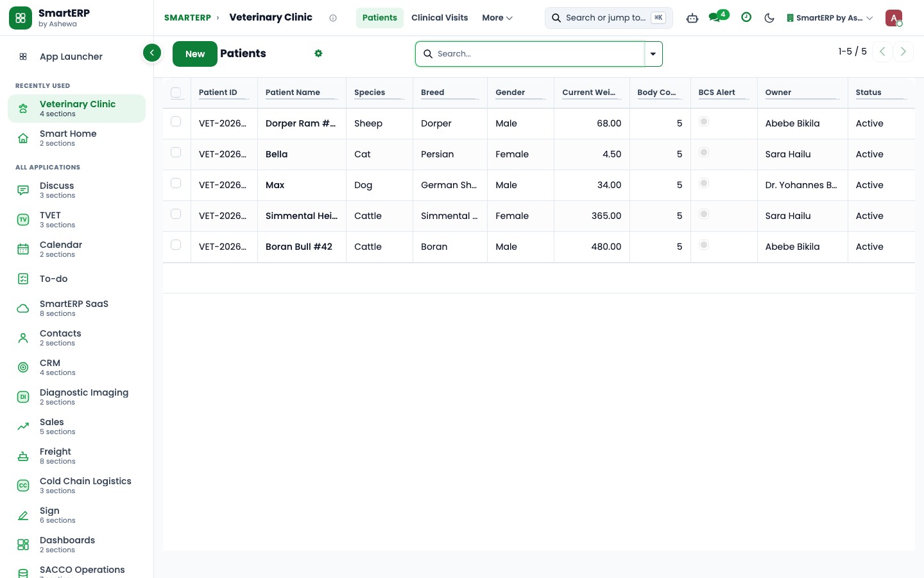
Task: Tick the select-all header checkbox
Action: [176, 92]
